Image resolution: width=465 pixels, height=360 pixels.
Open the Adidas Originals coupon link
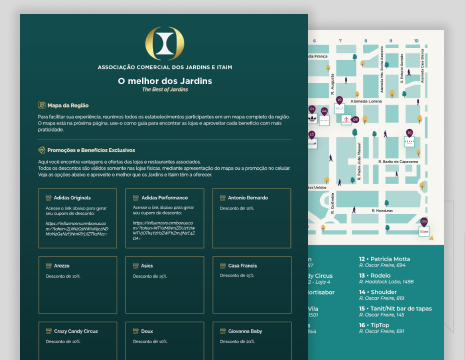[x=77, y=229]
